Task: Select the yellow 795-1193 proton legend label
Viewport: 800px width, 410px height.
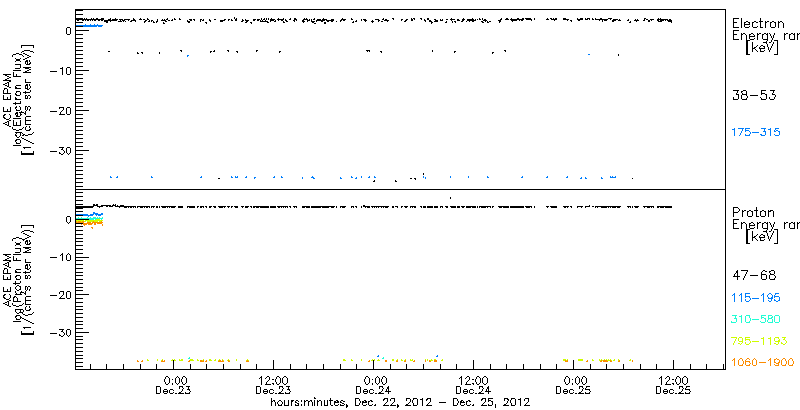Action: point(760,341)
